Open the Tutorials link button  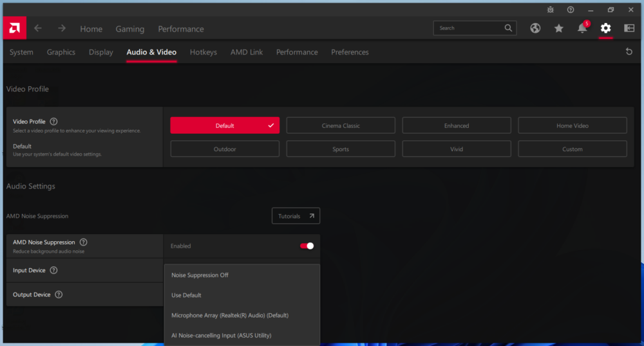click(x=296, y=216)
